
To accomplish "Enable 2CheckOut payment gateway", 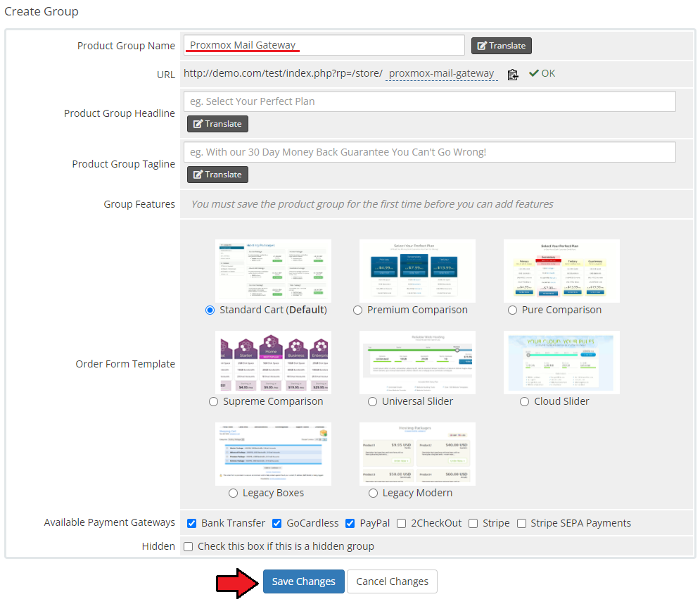I will click(x=401, y=523).
